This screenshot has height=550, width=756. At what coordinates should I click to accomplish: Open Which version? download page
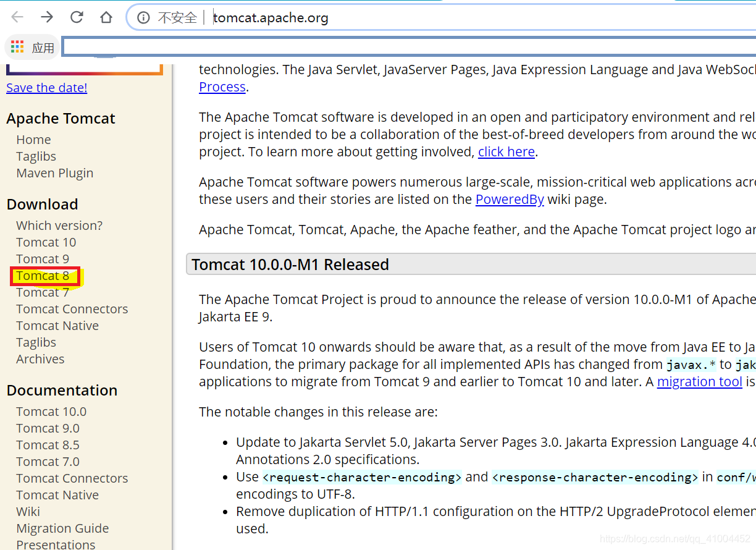(59, 226)
